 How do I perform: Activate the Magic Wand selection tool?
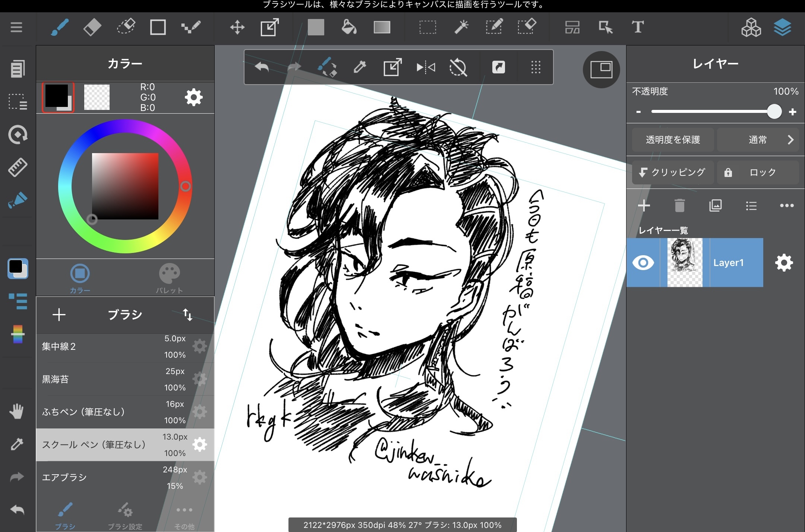click(x=461, y=27)
